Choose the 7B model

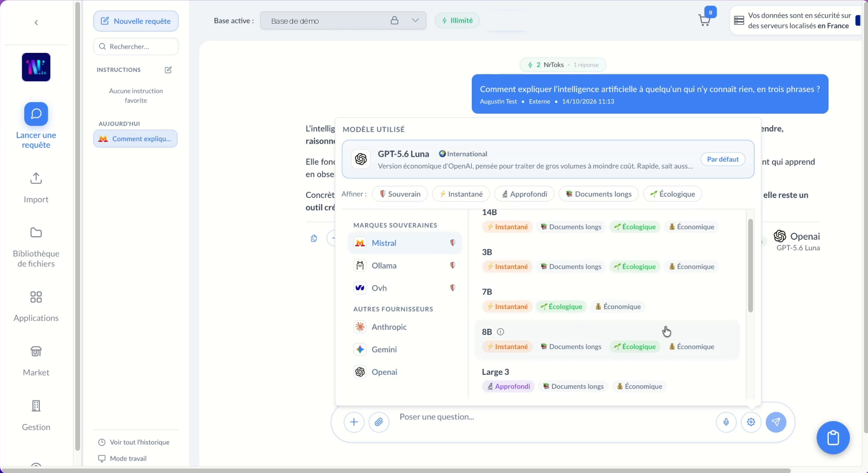pos(607,299)
